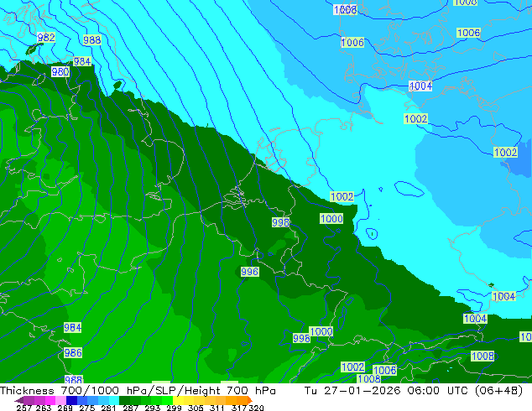Click the orange arrow tip ending the color bar

[x=250, y=400]
